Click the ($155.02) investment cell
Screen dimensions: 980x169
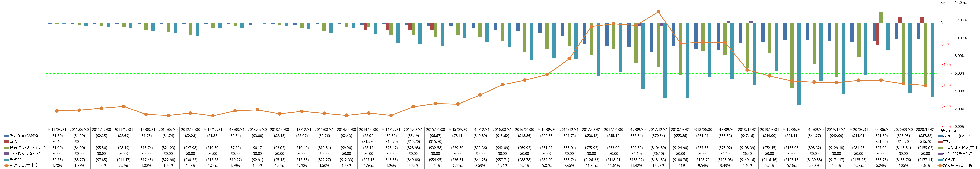(x=926, y=148)
